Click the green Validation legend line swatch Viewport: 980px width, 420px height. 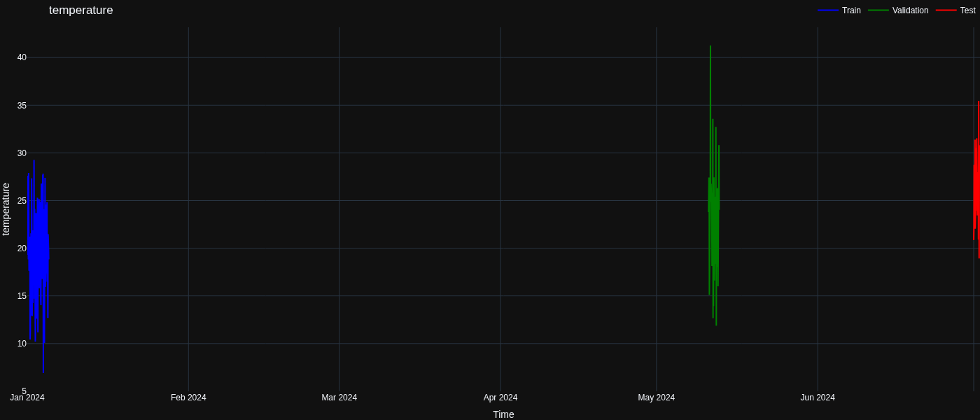coord(878,10)
